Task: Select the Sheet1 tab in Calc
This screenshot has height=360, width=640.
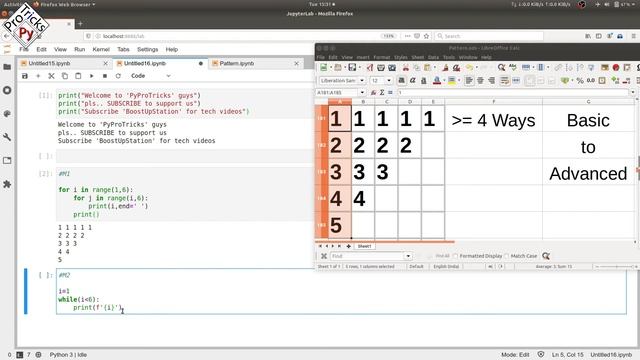Action: point(364,246)
